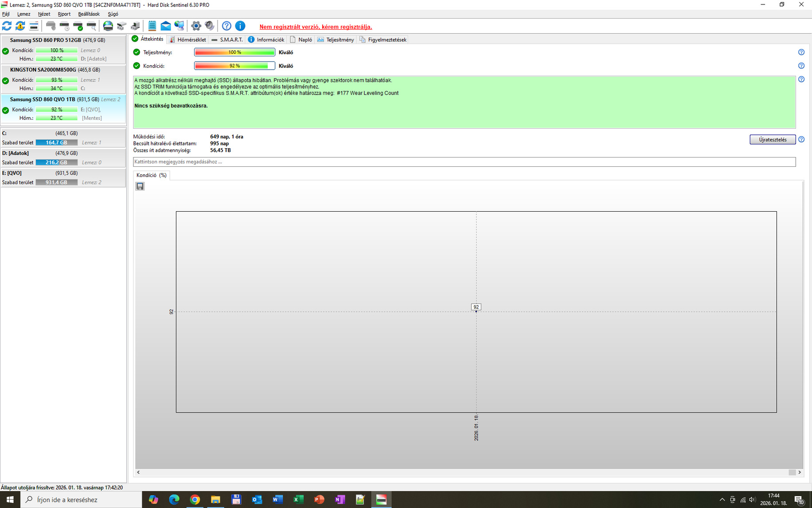The width and height of the screenshot is (812, 508).
Task: Click the disk with magnifying glass icon
Action: coord(91,26)
